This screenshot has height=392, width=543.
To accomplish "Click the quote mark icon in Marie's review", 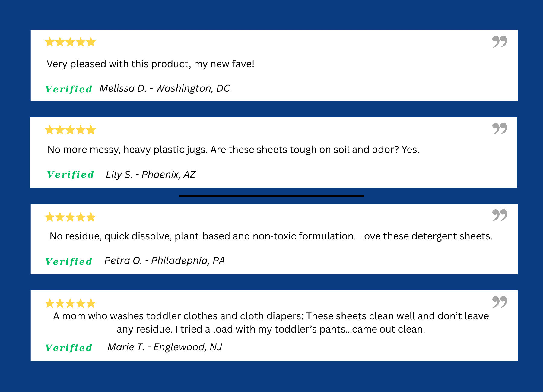I will click(500, 302).
